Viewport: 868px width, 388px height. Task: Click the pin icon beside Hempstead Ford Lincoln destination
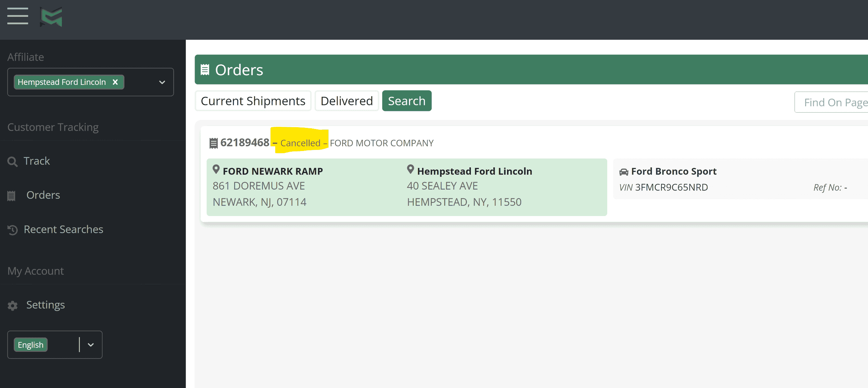click(410, 169)
